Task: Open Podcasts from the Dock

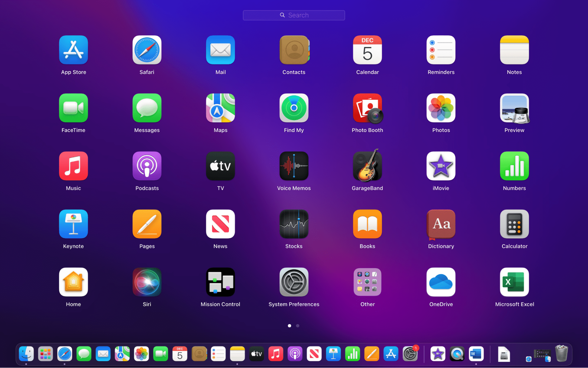Action: pos(295,354)
